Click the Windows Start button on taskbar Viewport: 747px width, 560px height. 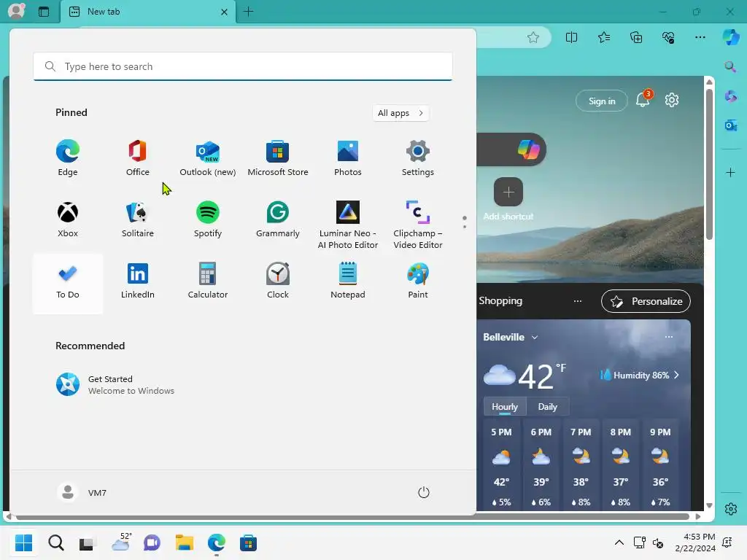(x=23, y=542)
